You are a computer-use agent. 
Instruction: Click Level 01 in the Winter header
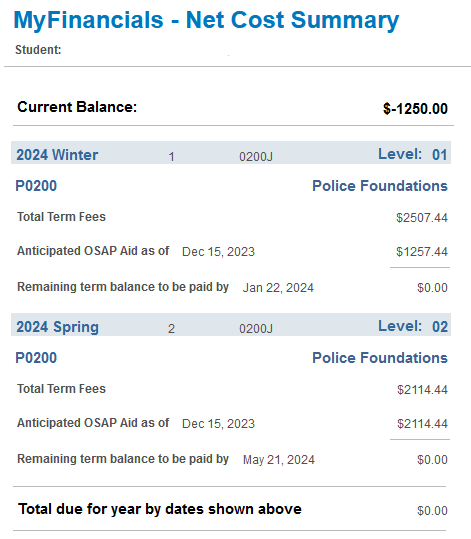pyautogui.click(x=413, y=154)
